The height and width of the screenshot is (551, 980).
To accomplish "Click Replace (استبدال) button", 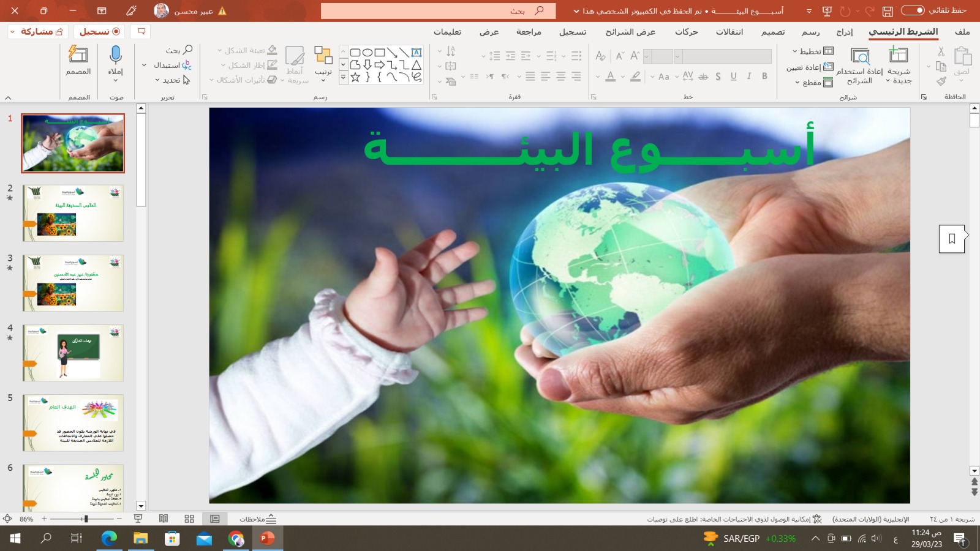I will pyautogui.click(x=172, y=65).
